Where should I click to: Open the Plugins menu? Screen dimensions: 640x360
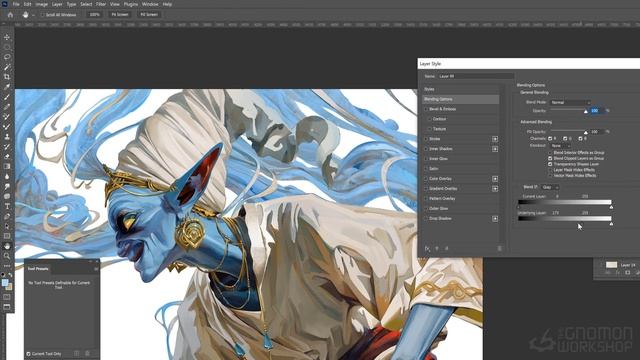pyautogui.click(x=131, y=4)
